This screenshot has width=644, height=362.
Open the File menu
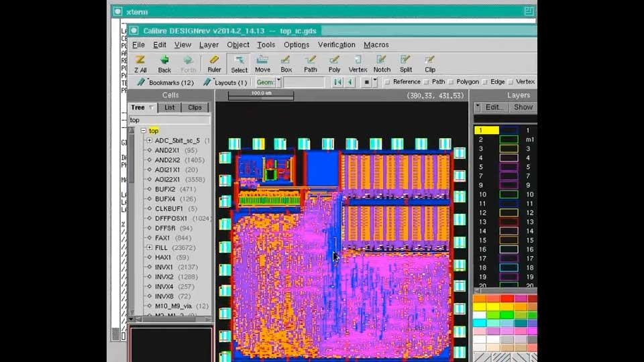[x=138, y=45]
